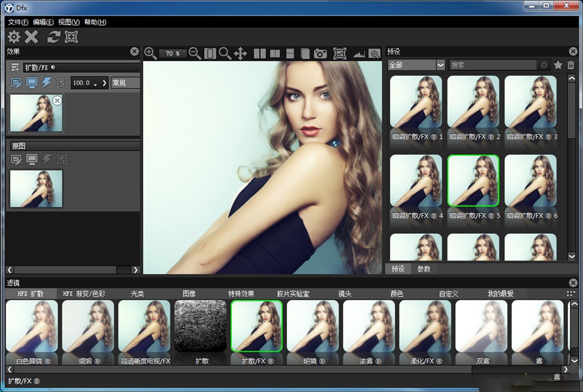Screen dimensions: 583x392
Task: Click the 70% zoom level field
Action: tap(172, 53)
